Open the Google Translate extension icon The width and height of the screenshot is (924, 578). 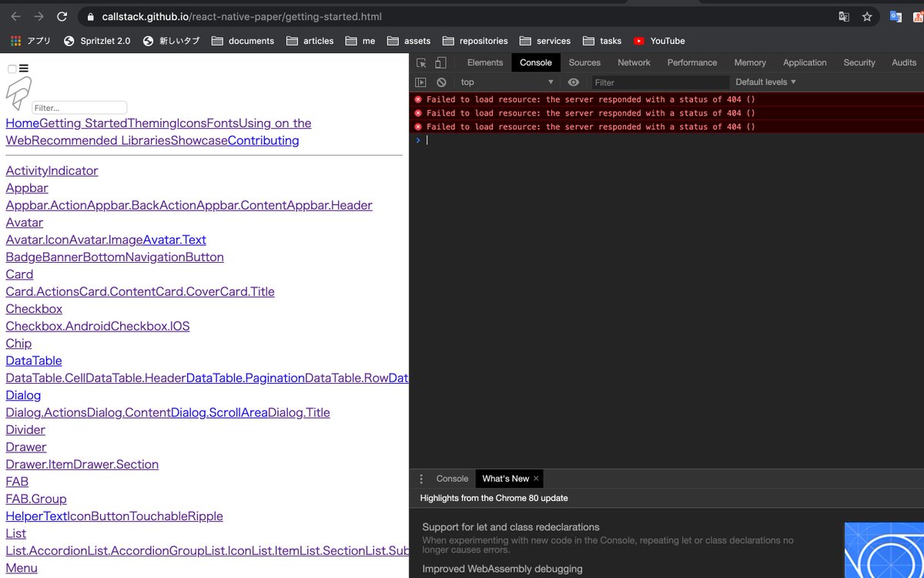pyautogui.click(x=896, y=16)
